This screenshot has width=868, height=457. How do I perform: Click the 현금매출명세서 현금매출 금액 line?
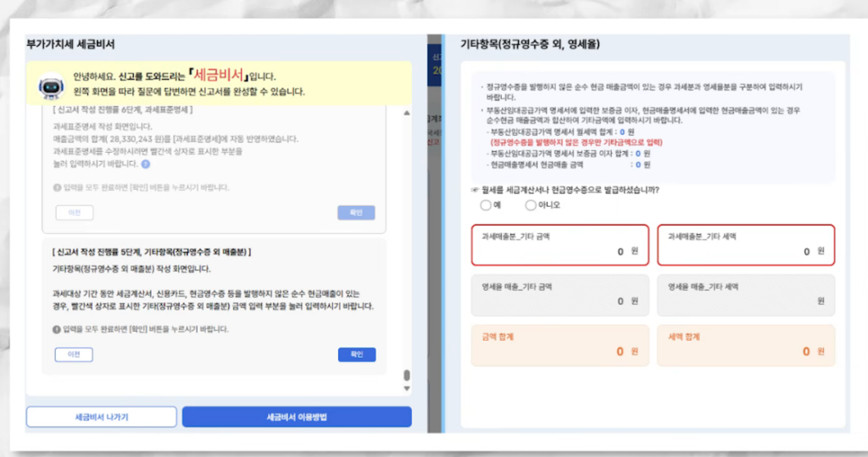[568, 164]
